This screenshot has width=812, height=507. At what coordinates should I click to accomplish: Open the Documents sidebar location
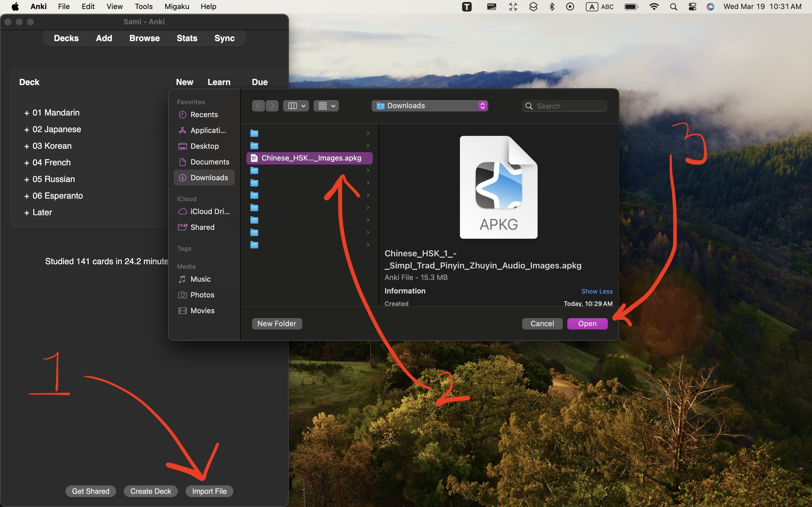pos(209,162)
